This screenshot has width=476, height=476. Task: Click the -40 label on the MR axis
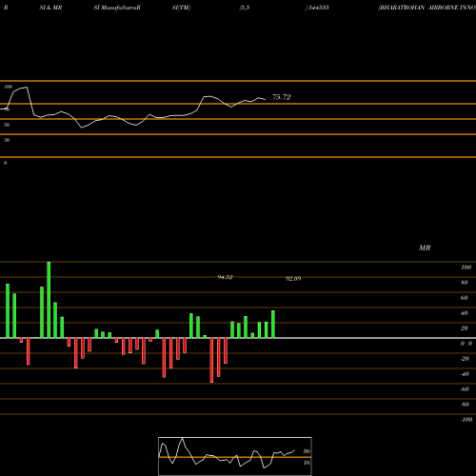click(465, 374)
